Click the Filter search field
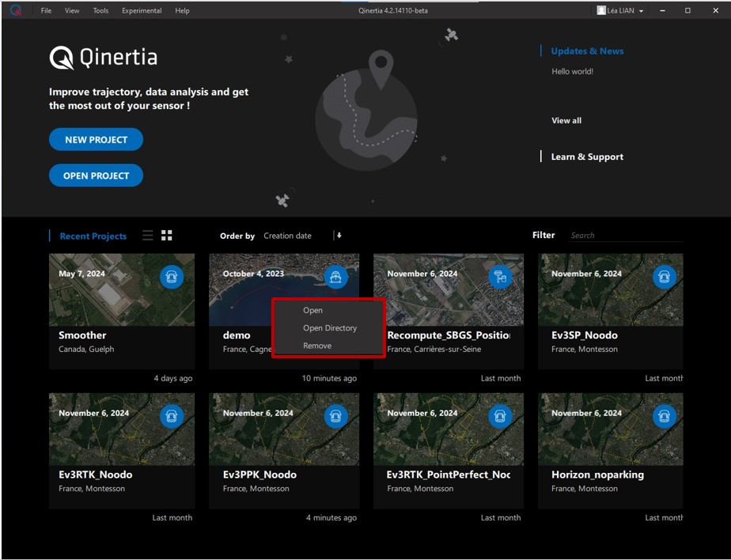This screenshot has height=560, width=731. click(626, 236)
